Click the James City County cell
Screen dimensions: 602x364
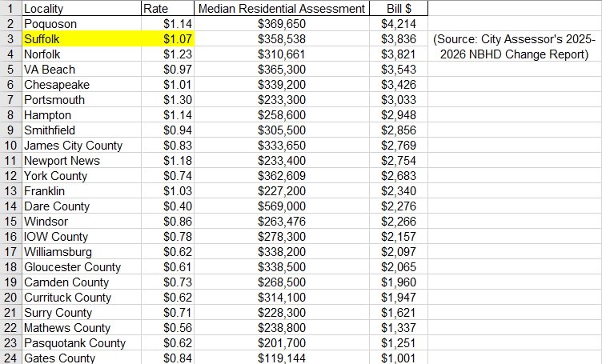tap(80, 146)
